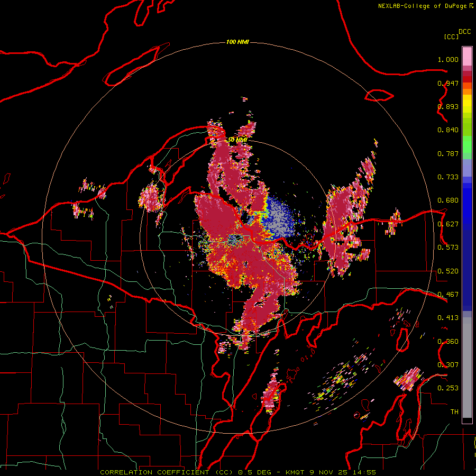Image resolution: width=476 pixels, height=476 pixels.
Task: Click the 100 NMI range ring label
Action: (x=237, y=42)
